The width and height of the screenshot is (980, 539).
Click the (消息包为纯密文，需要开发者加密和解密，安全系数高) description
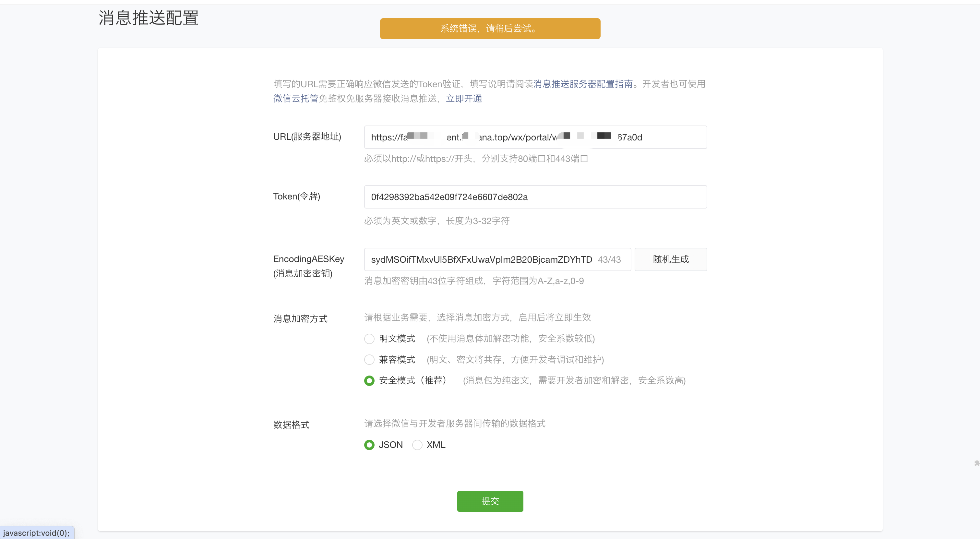[574, 380]
